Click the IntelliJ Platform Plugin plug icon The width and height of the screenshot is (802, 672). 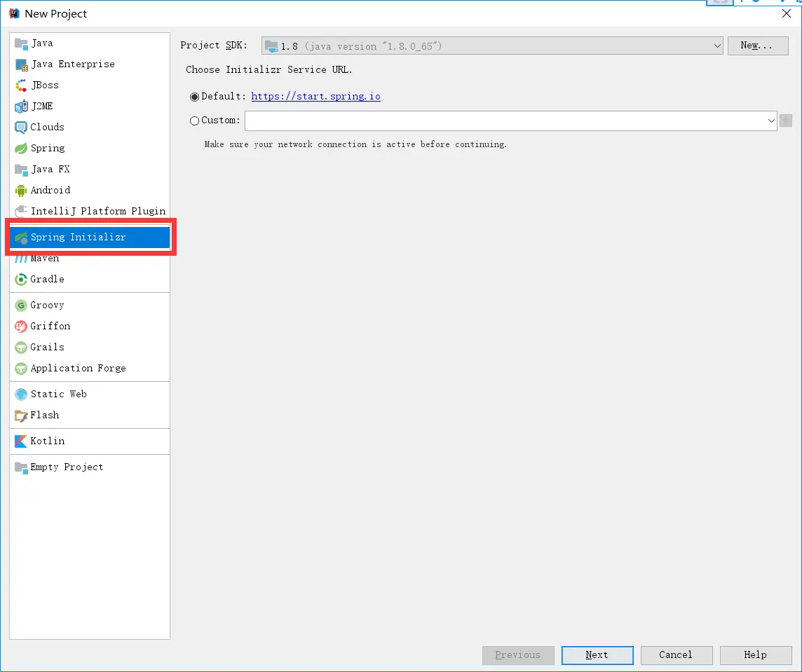tap(21, 211)
